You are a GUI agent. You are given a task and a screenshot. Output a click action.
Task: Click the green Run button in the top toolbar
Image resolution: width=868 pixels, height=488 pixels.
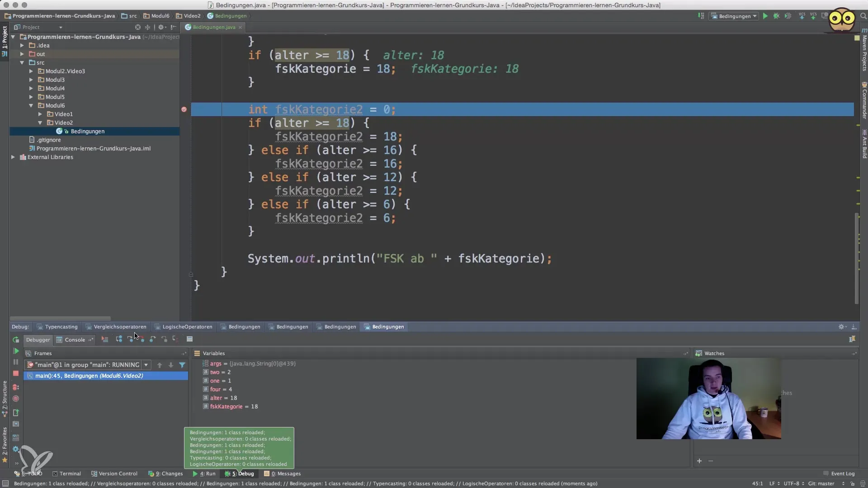pos(765,16)
